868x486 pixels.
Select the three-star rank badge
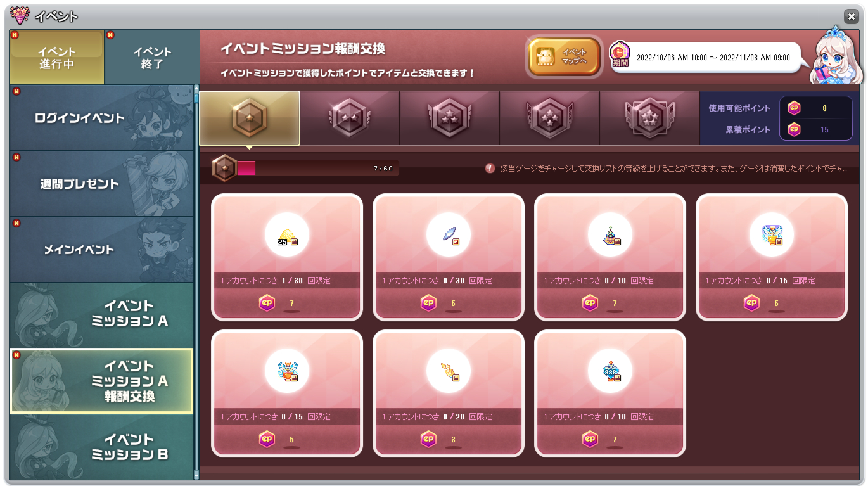point(449,118)
